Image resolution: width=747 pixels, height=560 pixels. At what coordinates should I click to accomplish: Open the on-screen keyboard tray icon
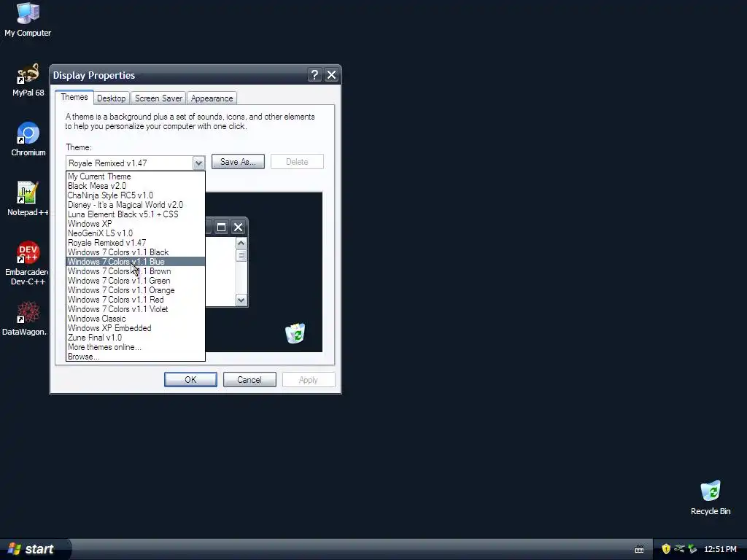(639, 550)
